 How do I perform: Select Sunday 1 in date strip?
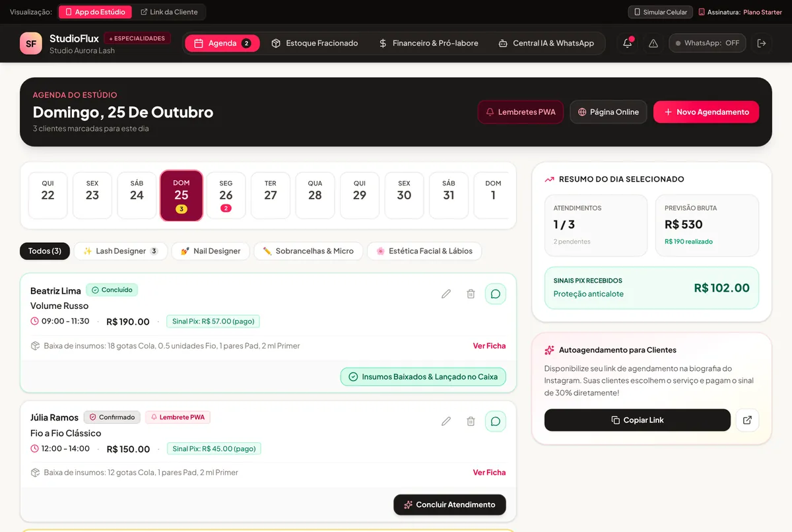pyautogui.click(x=492, y=195)
